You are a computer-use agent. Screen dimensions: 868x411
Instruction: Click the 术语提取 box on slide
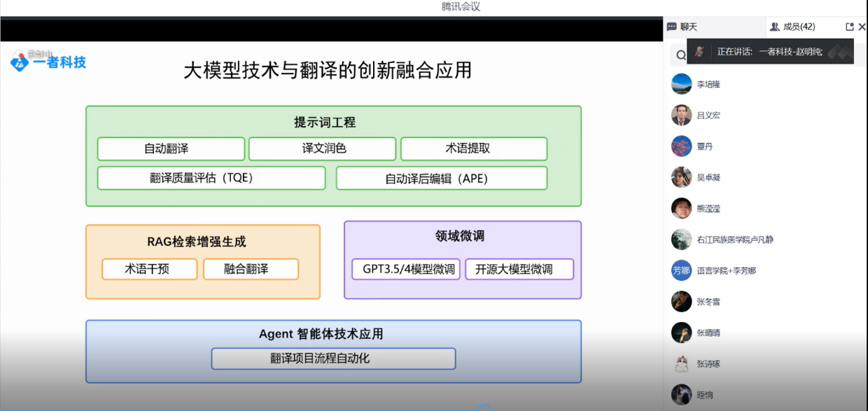pos(474,148)
